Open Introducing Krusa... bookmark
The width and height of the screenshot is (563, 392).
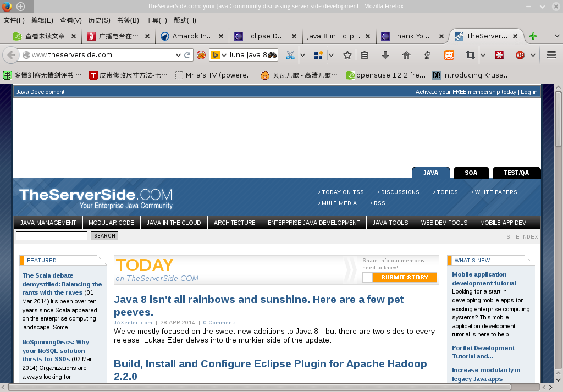tap(471, 75)
